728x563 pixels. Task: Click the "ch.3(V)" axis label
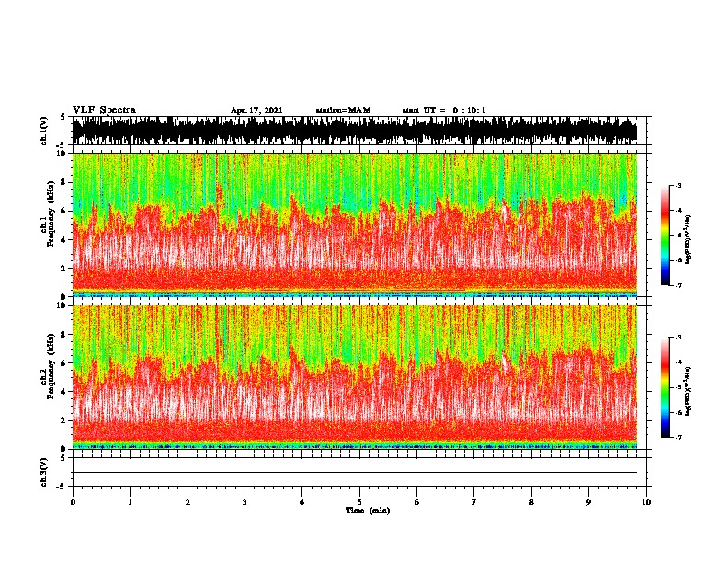pos(44,472)
